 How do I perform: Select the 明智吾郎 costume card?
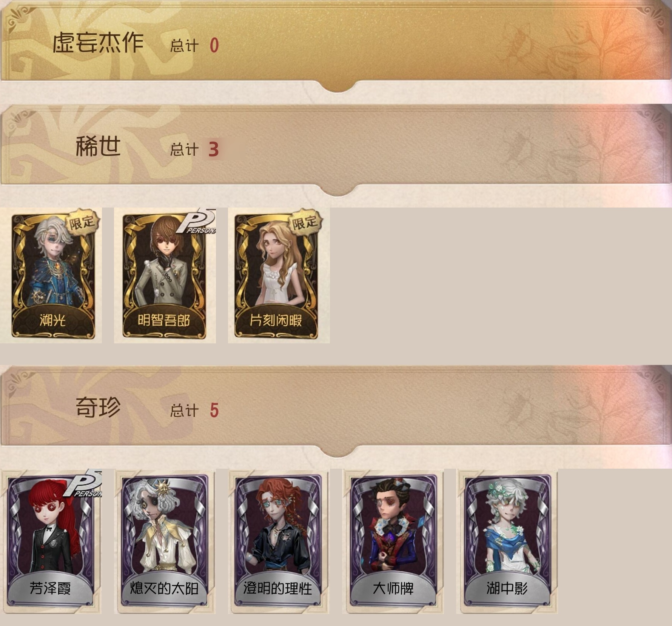(x=165, y=275)
